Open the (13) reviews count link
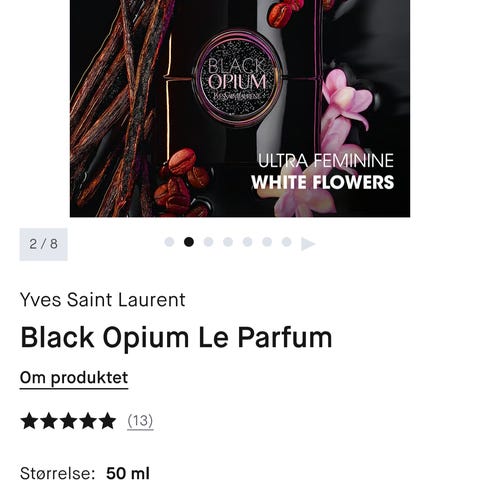This screenshot has height=480, width=480. (x=140, y=421)
